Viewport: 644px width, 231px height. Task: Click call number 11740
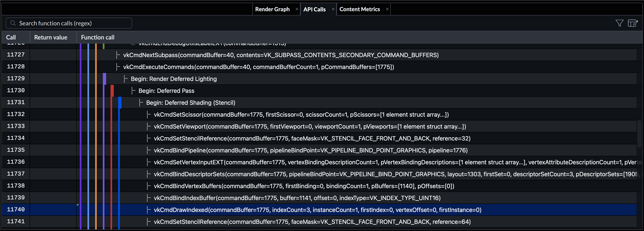click(x=15, y=210)
